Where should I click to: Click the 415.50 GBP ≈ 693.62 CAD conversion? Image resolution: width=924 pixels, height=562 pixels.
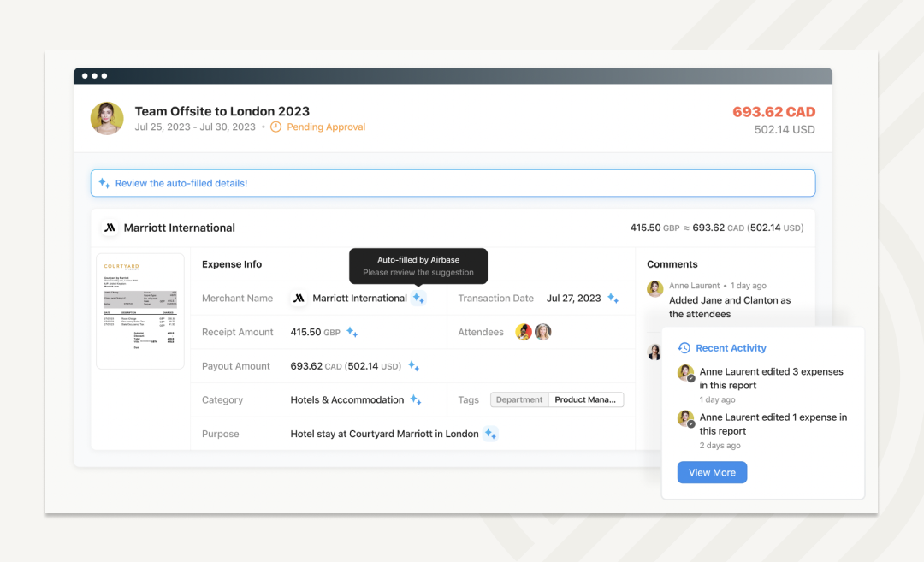click(717, 228)
